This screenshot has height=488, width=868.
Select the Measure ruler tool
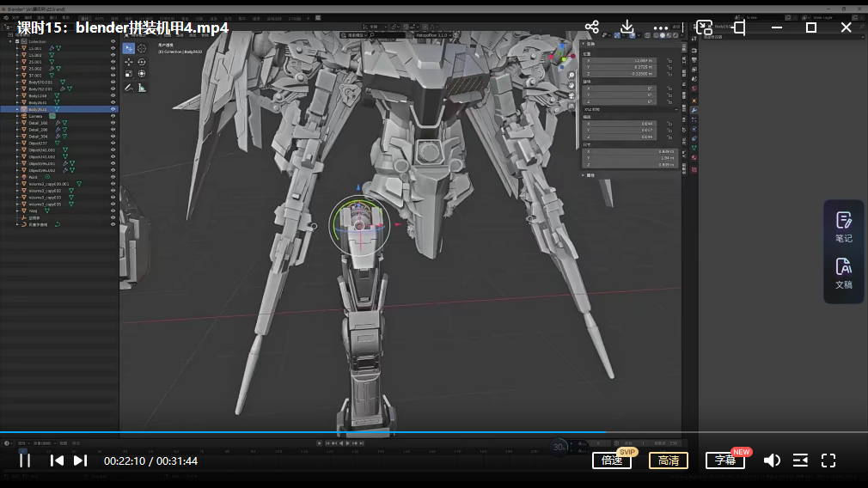point(142,88)
